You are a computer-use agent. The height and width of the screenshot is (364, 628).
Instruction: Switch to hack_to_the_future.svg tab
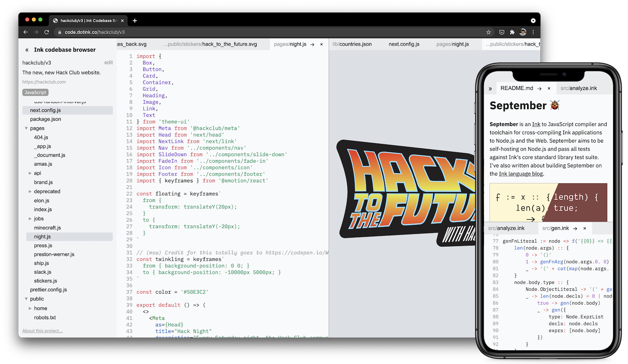coord(210,44)
